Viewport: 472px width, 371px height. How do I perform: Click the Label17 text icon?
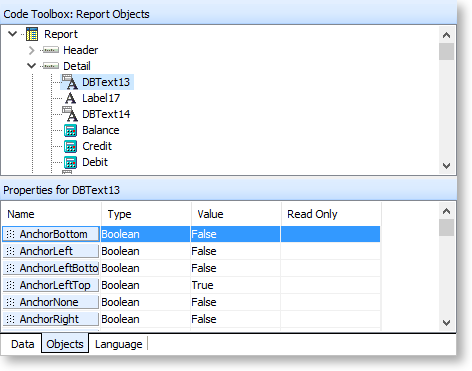(70, 98)
